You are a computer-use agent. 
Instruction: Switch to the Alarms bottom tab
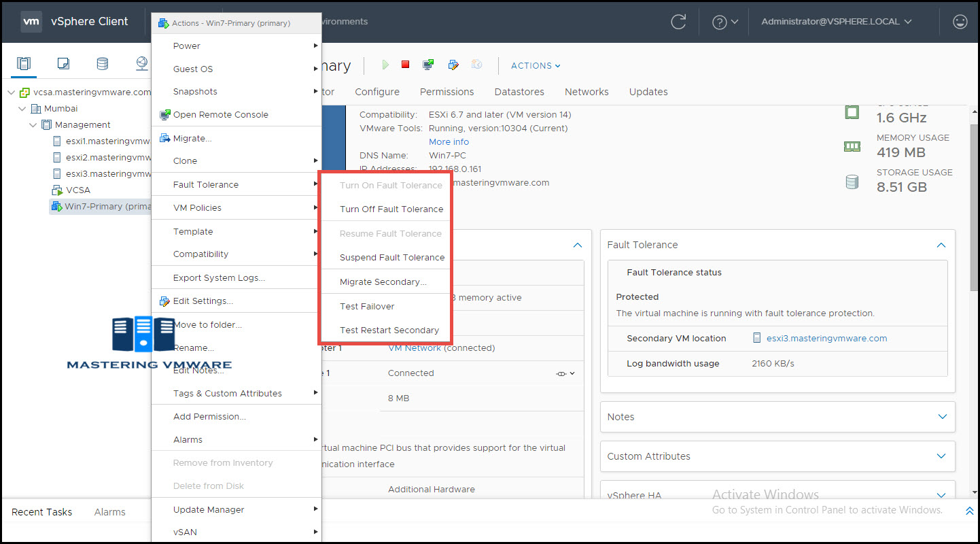click(x=109, y=512)
